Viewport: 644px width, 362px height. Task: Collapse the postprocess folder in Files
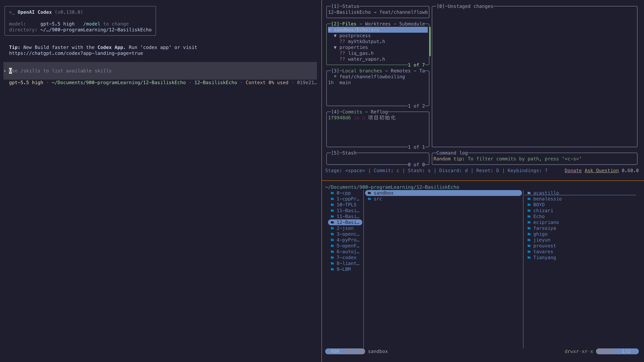(x=335, y=36)
